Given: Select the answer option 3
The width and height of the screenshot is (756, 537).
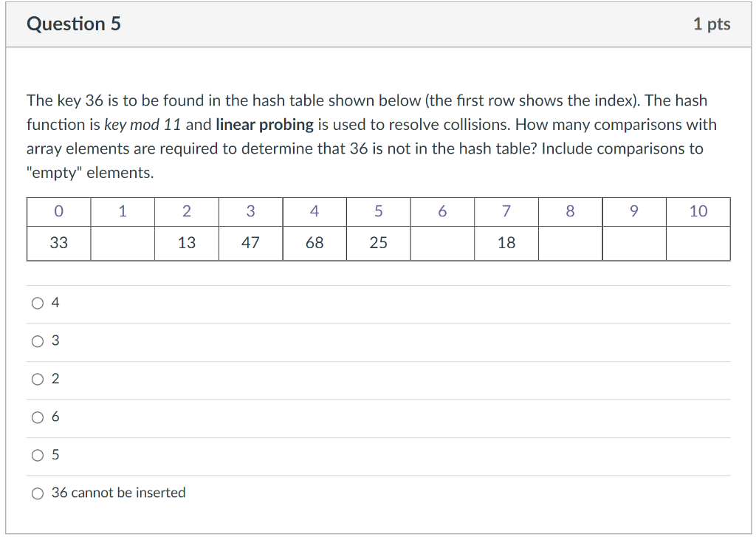Looking at the screenshot, I should tap(38, 341).
